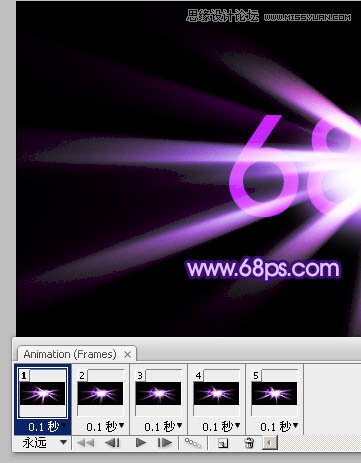Close the Animation (Frames) panel tab
The width and height of the screenshot is (361, 463).
click(x=127, y=354)
